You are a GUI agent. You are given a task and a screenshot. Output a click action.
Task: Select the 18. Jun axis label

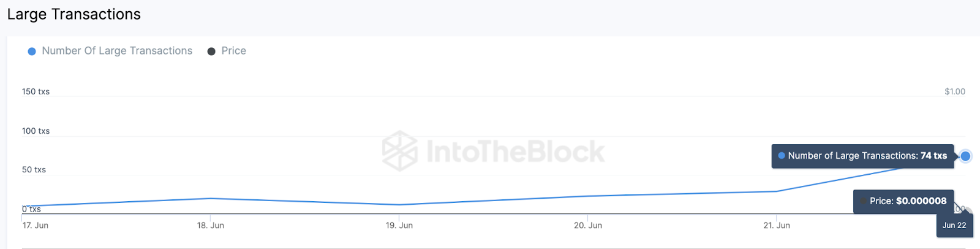click(x=211, y=226)
